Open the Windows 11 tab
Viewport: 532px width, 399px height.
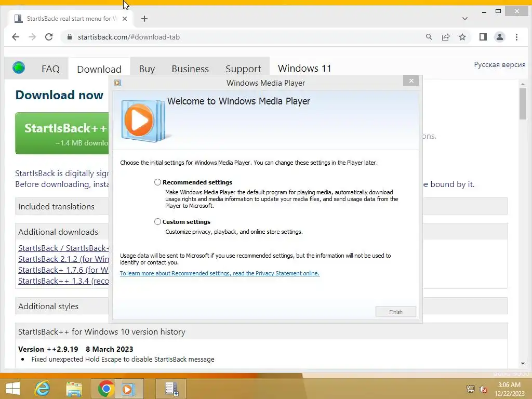(304, 69)
